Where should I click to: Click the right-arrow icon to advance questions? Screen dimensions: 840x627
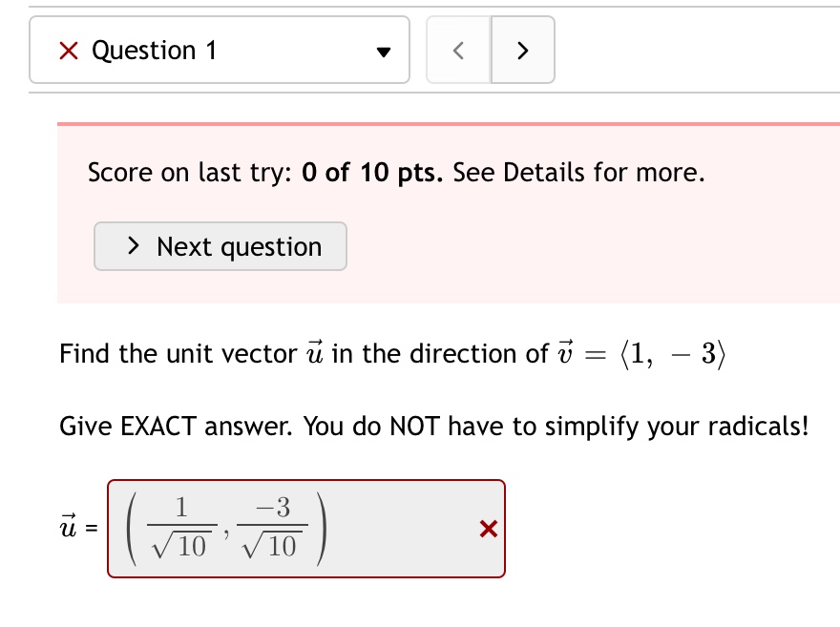pyautogui.click(x=522, y=50)
